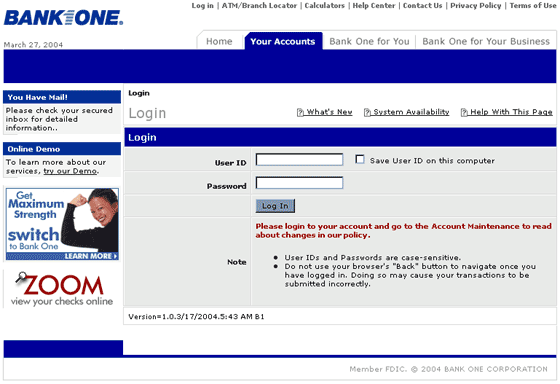Screen dimensions: 560x384
Task: Follow the try our Demo link
Action: coord(70,171)
